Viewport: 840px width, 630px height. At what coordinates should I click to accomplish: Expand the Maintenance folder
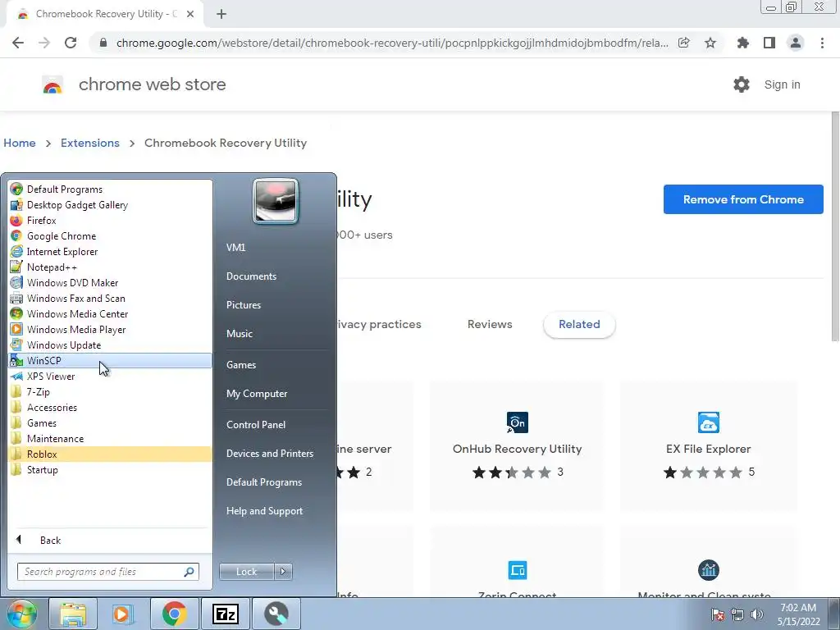(x=110, y=438)
